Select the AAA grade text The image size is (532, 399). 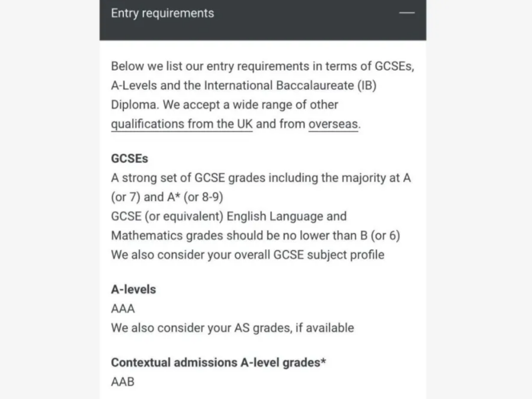pyautogui.click(x=123, y=309)
